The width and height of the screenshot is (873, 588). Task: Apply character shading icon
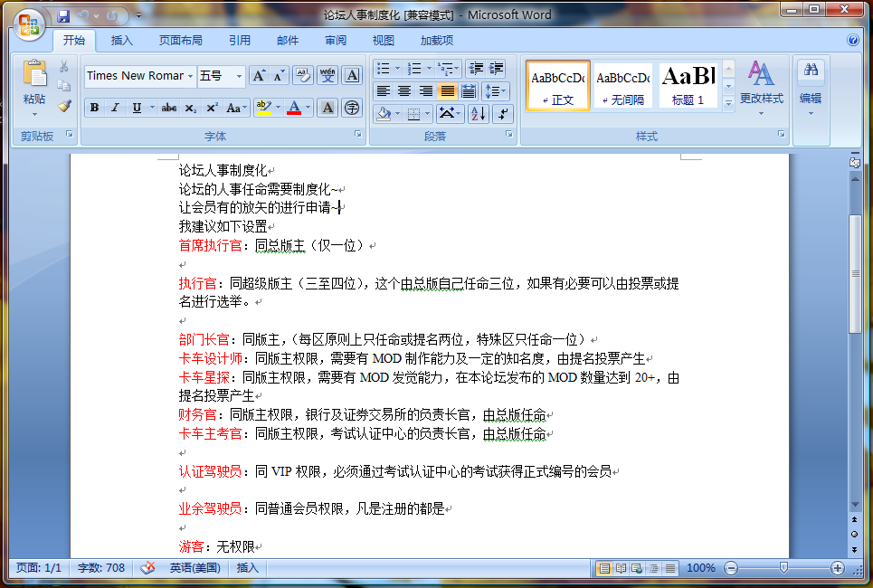pos(327,108)
